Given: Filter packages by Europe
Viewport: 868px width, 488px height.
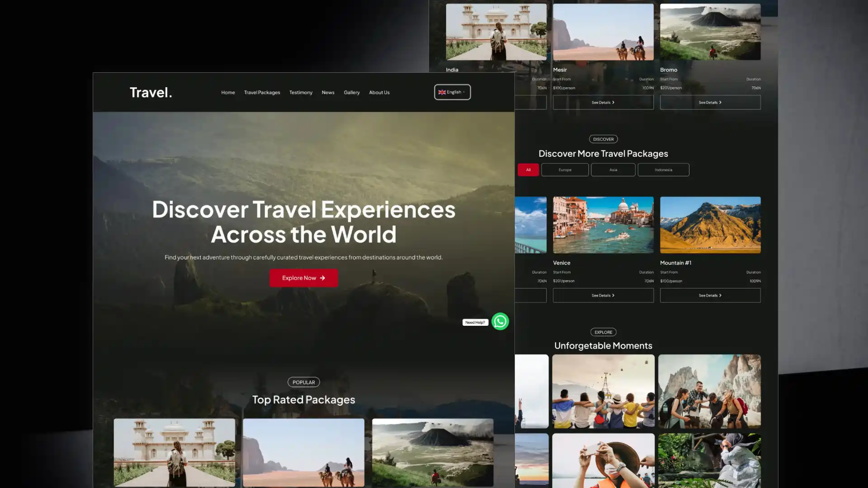Looking at the screenshot, I should point(565,170).
